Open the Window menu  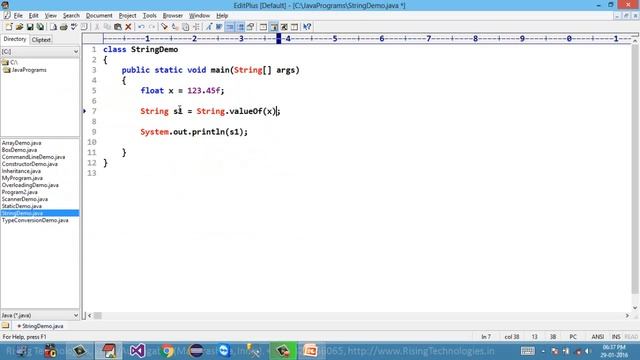tap(199, 16)
